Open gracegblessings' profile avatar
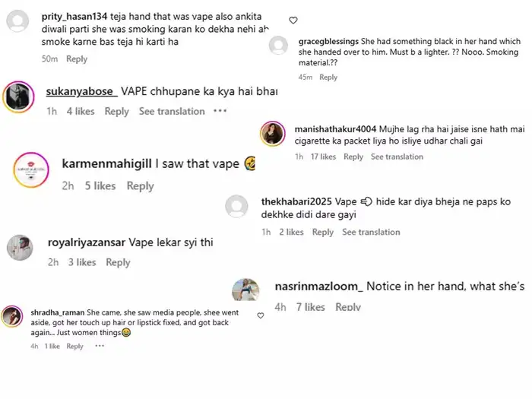Viewport: 532px width, 399px height. tap(280, 46)
